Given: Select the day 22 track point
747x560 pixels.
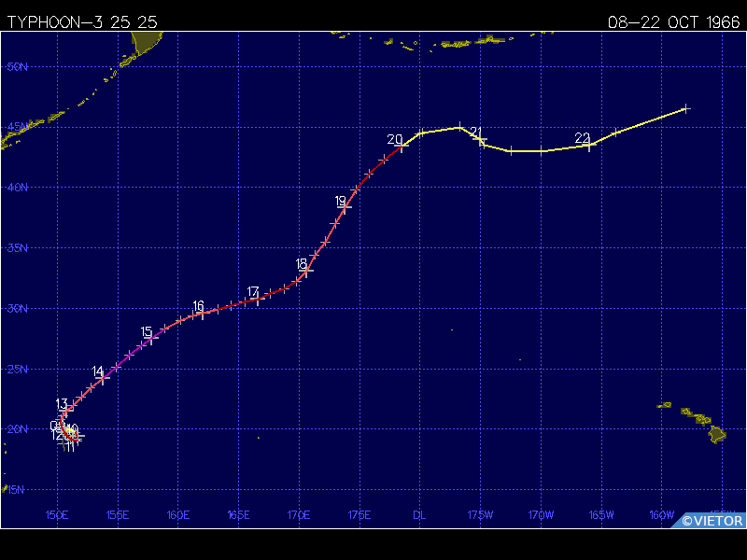Looking at the screenshot, I should click(x=589, y=145).
